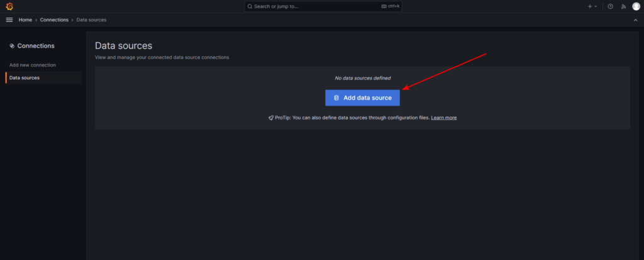644x260 pixels.
Task: Click the Connections plug icon in sidebar
Action: (x=12, y=46)
